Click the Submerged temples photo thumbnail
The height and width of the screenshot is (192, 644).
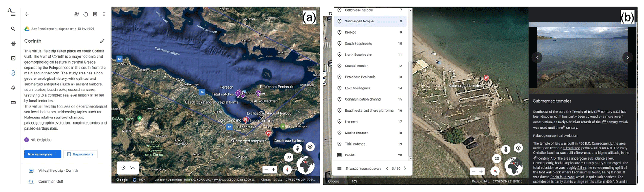(x=582, y=57)
